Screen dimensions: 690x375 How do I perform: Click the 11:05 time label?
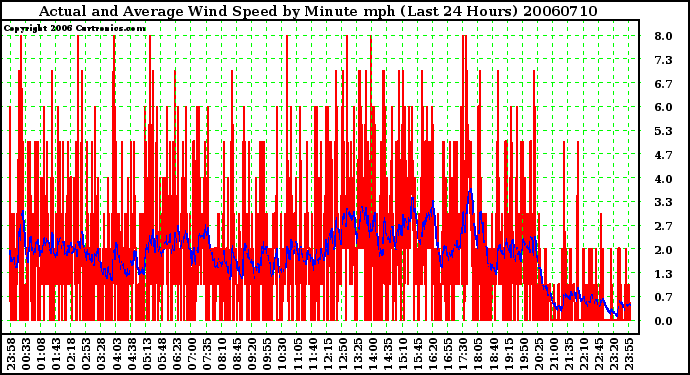[297, 354]
